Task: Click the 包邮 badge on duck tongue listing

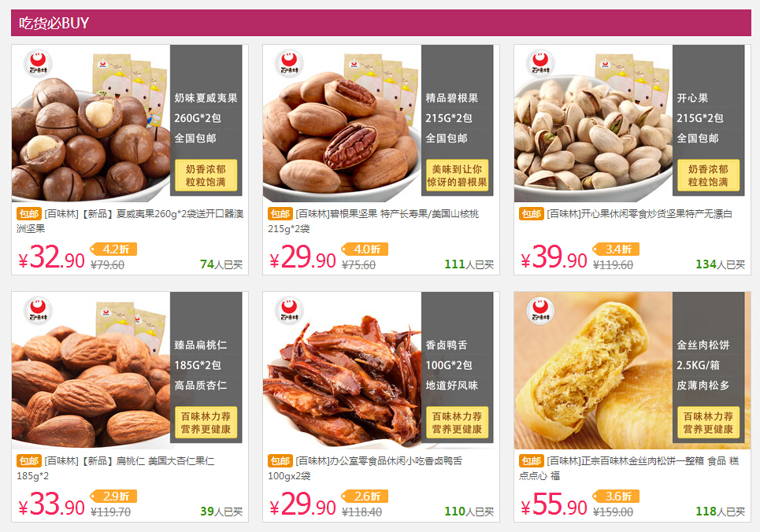Action: coord(280,460)
